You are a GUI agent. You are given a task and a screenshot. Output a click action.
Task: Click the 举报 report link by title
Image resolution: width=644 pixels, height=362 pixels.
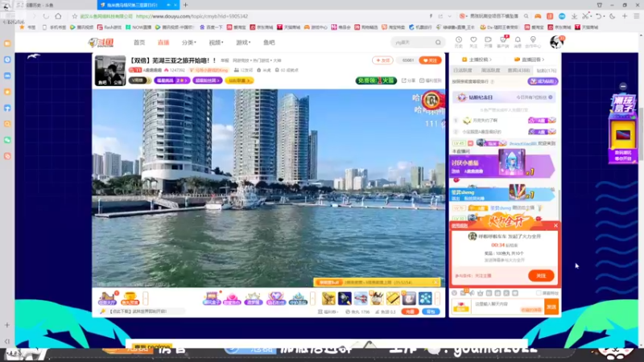click(x=225, y=60)
